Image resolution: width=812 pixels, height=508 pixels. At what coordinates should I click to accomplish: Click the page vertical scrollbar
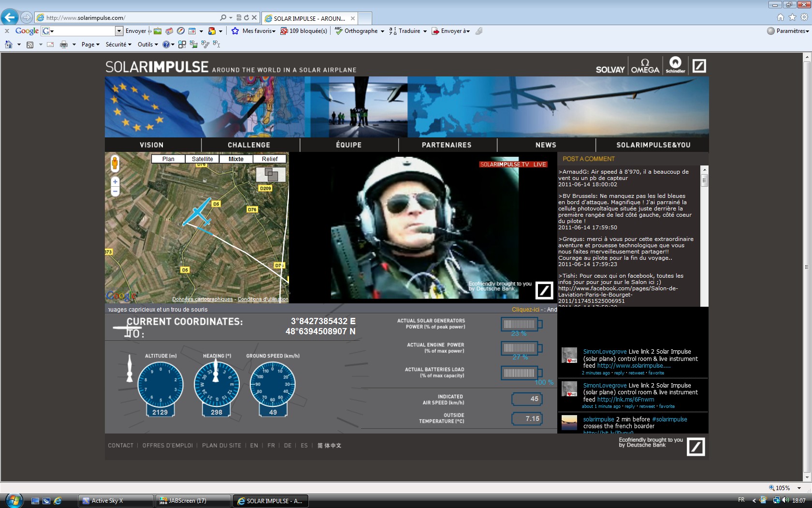click(x=807, y=267)
